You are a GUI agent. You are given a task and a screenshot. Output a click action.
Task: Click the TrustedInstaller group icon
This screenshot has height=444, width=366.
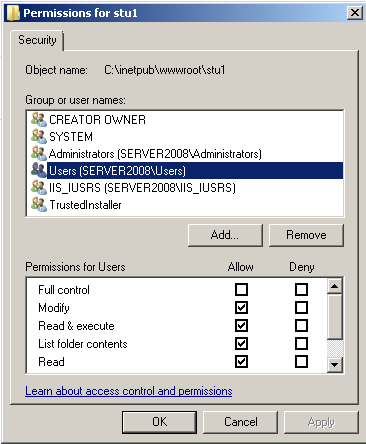(39, 204)
